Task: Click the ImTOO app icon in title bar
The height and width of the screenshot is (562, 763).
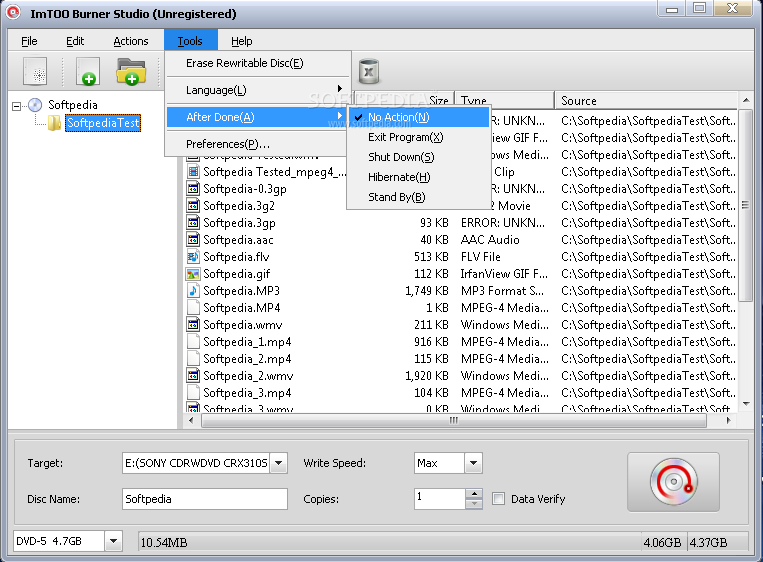Action: point(13,13)
